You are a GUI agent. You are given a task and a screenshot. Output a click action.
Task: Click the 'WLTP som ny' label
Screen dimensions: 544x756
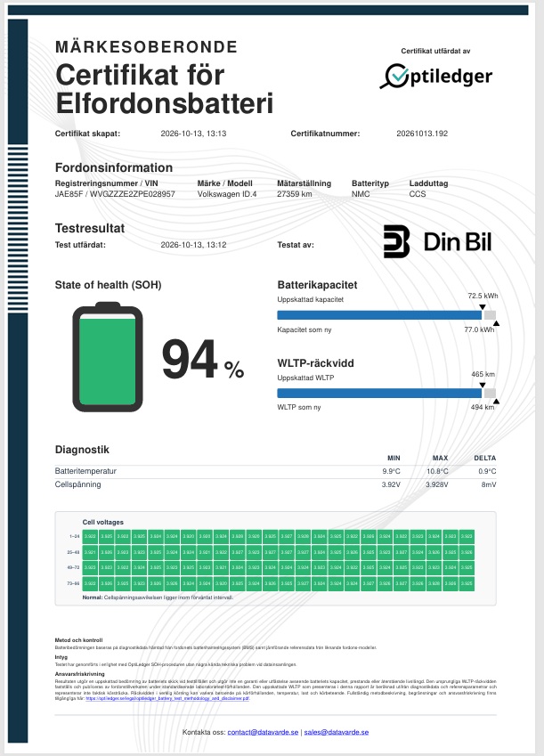click(299, 408)
